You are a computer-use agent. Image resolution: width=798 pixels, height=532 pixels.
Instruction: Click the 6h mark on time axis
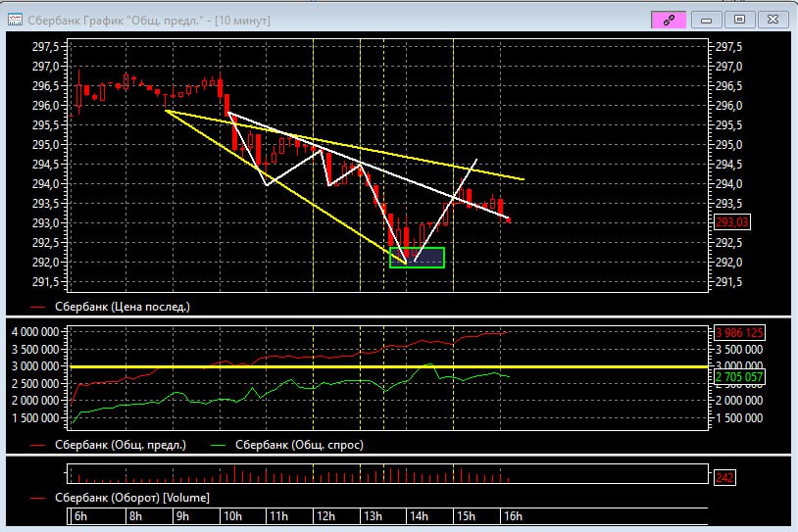pos(80,516)
